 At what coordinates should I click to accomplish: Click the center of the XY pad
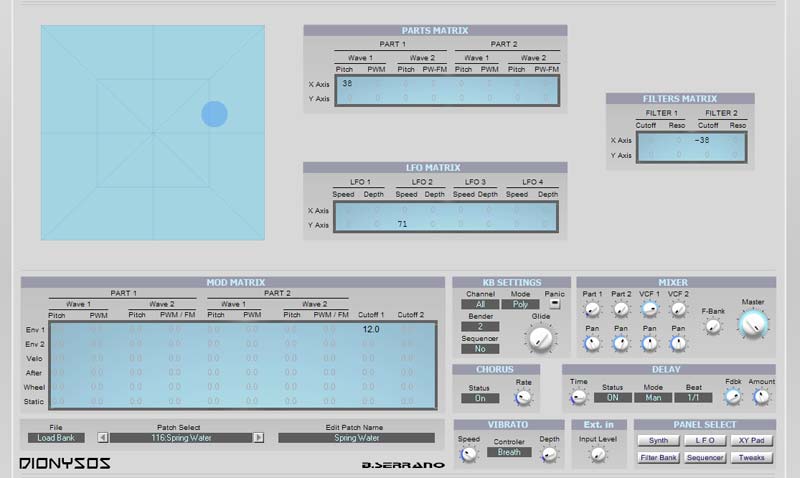coord(153,133)
